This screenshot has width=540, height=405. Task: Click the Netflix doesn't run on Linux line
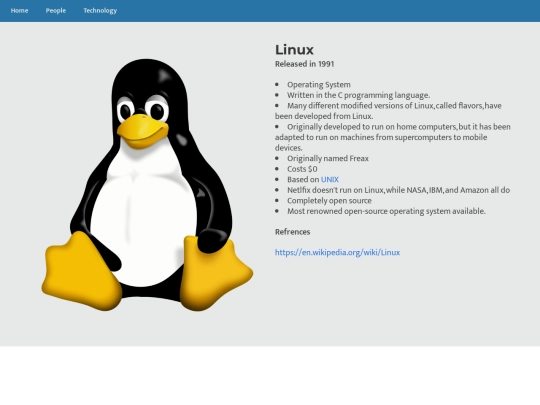[x=398, y=190]
